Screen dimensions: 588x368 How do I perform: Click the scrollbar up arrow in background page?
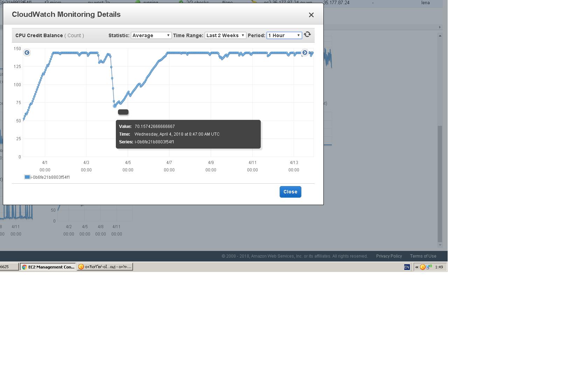coord(440,35)
